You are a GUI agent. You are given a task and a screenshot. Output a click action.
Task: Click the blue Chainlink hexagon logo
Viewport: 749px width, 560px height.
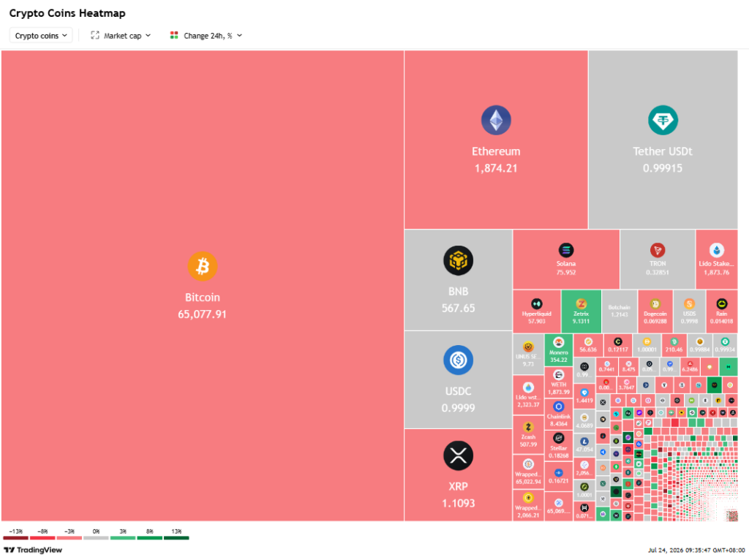558,406
